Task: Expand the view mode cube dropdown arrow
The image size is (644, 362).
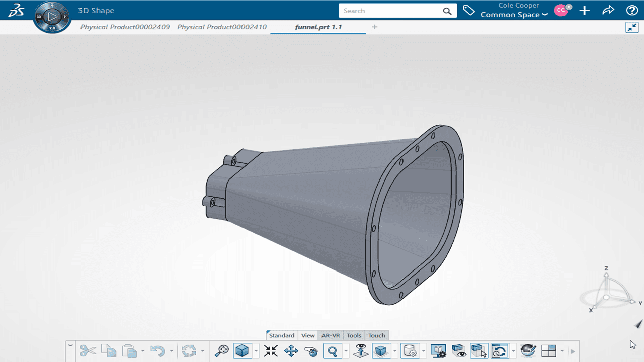Action: (256, 350)
